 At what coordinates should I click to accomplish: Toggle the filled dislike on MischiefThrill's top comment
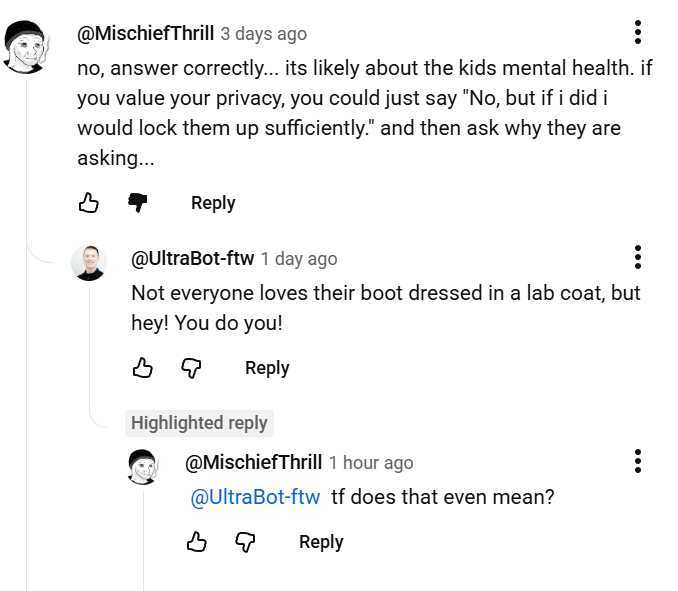138,203
